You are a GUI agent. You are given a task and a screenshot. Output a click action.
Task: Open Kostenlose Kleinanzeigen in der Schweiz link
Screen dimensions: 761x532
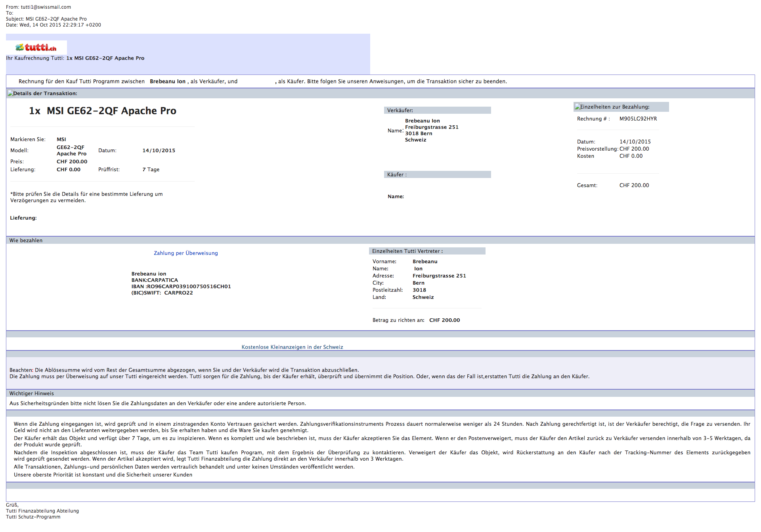click(292, 347)
